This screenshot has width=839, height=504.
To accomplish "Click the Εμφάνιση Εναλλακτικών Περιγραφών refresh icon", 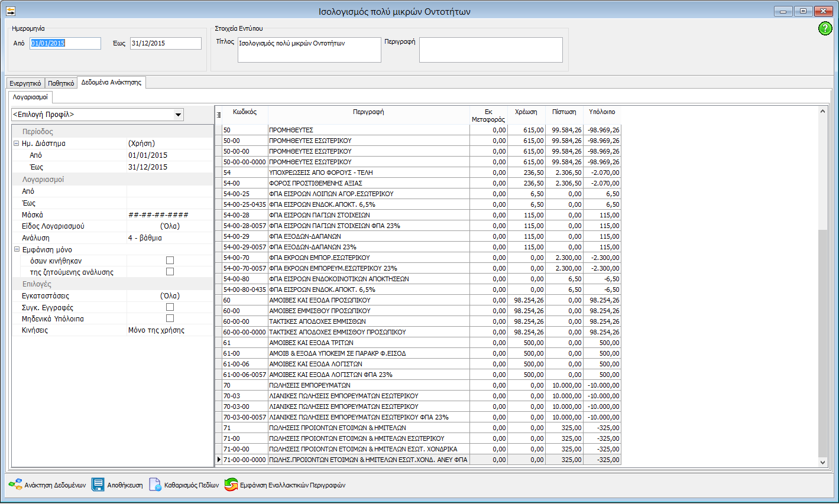I will point(231,485).
